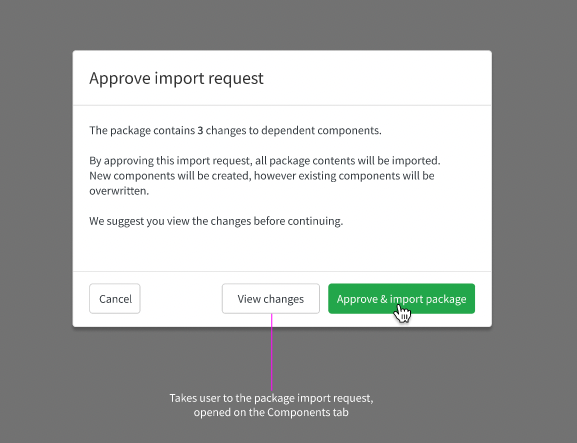Click the hand pointer cursor icon
The width and height of the screenshot is (577, 443).
pos(402,314)
